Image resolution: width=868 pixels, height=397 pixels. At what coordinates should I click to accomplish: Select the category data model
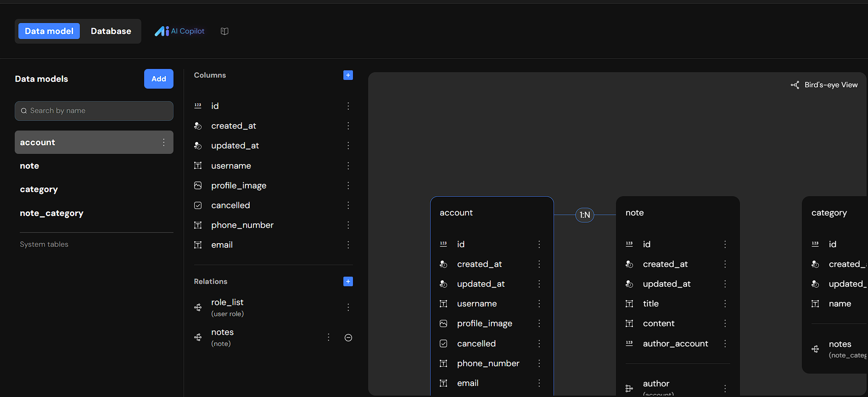click(x=39, y=189)
